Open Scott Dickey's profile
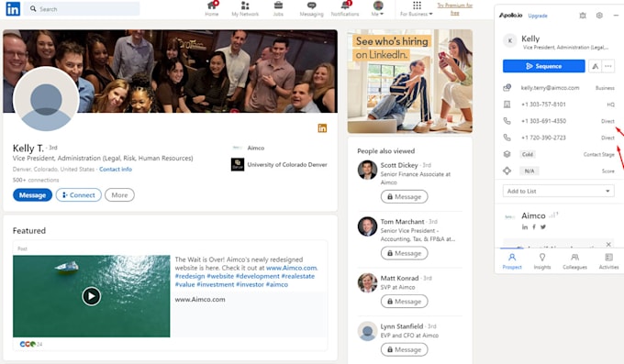Screen dimensions: 624x364 [399, 165]
